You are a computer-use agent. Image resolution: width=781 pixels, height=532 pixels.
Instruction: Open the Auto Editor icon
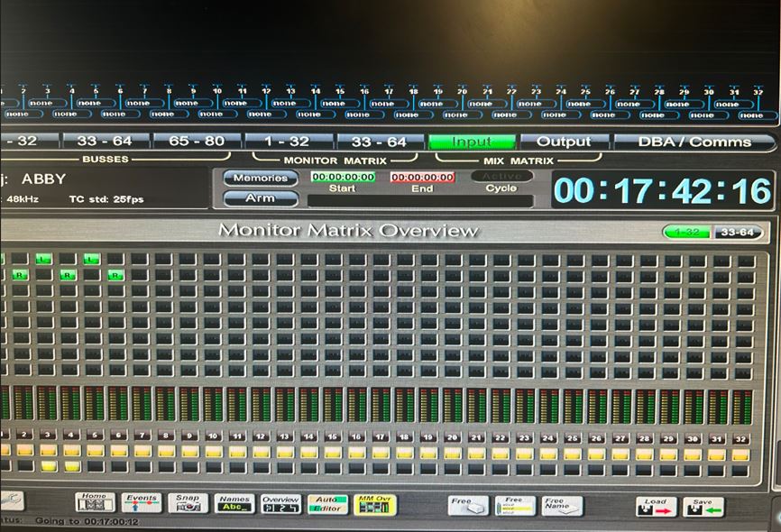pos(327,504)
